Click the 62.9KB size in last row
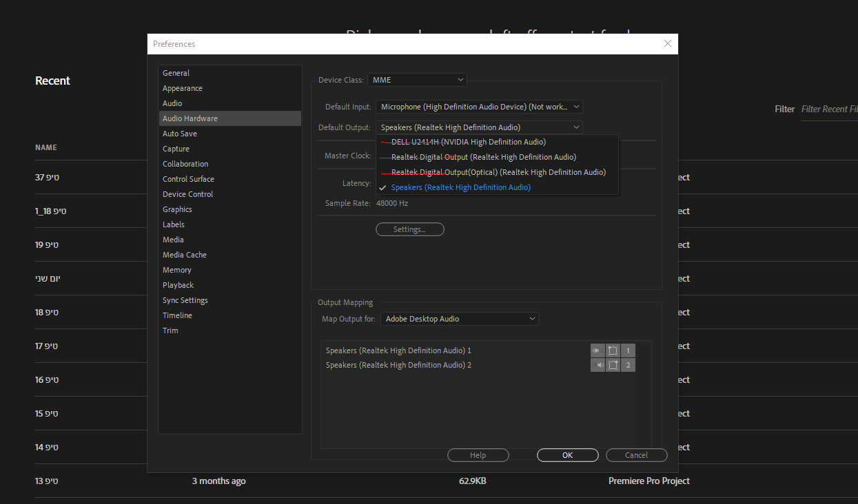Viewport: 858px width, 504px height. pyautogui.click(x=473, y=481)
